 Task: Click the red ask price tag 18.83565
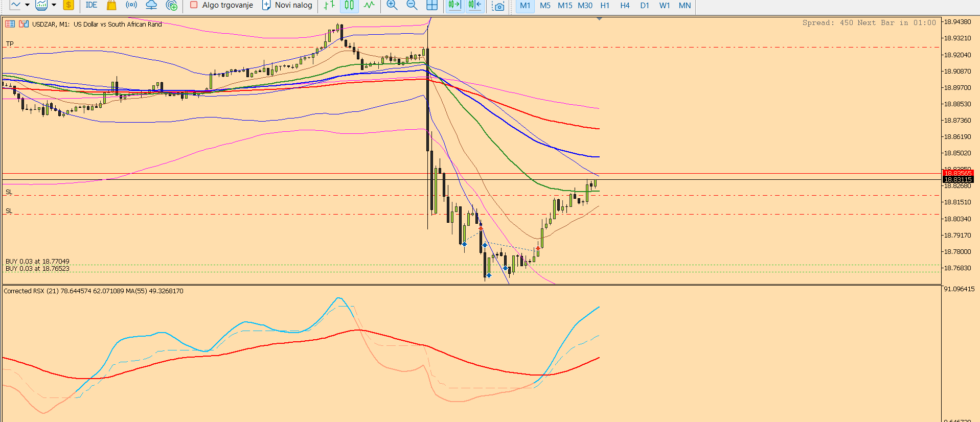[x=958, y=173]
